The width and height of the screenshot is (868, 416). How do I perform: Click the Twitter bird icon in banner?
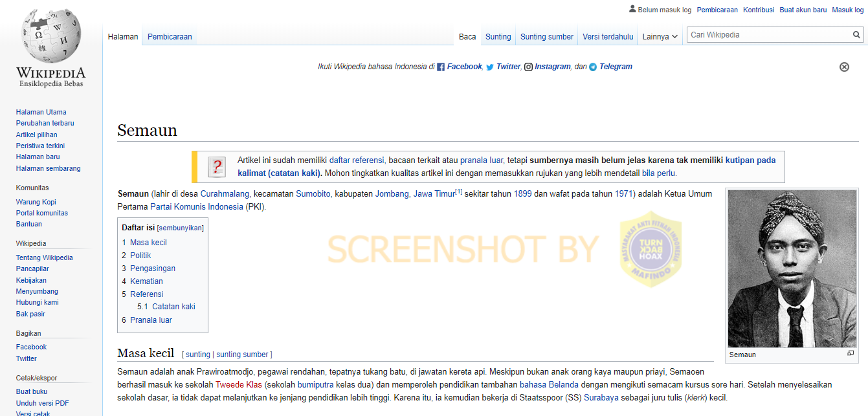[x=490, y=67]
